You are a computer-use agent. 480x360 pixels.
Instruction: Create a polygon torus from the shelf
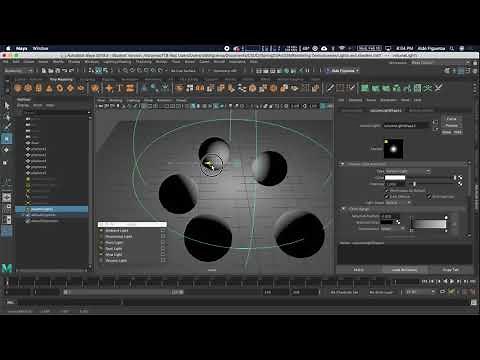pyautogui.click(x=60, y=88)
